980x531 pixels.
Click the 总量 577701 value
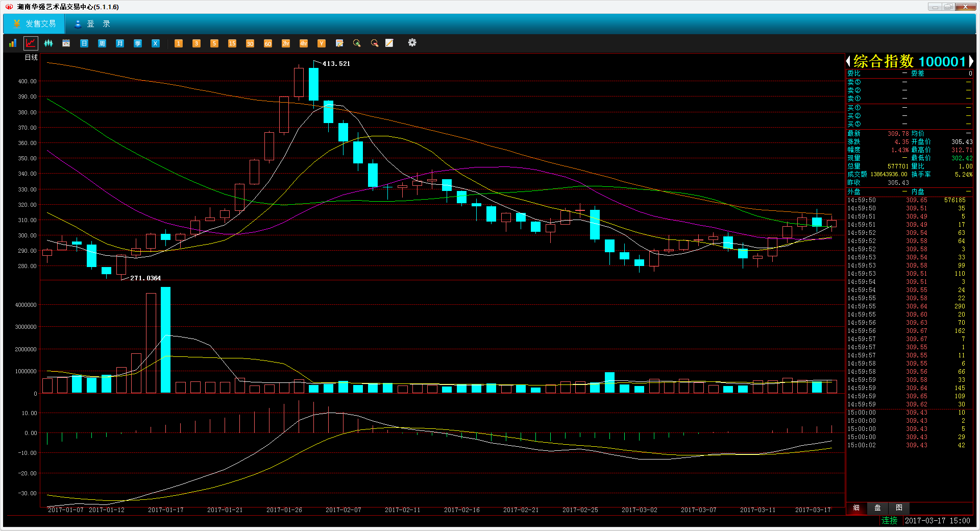click(898, 166)
